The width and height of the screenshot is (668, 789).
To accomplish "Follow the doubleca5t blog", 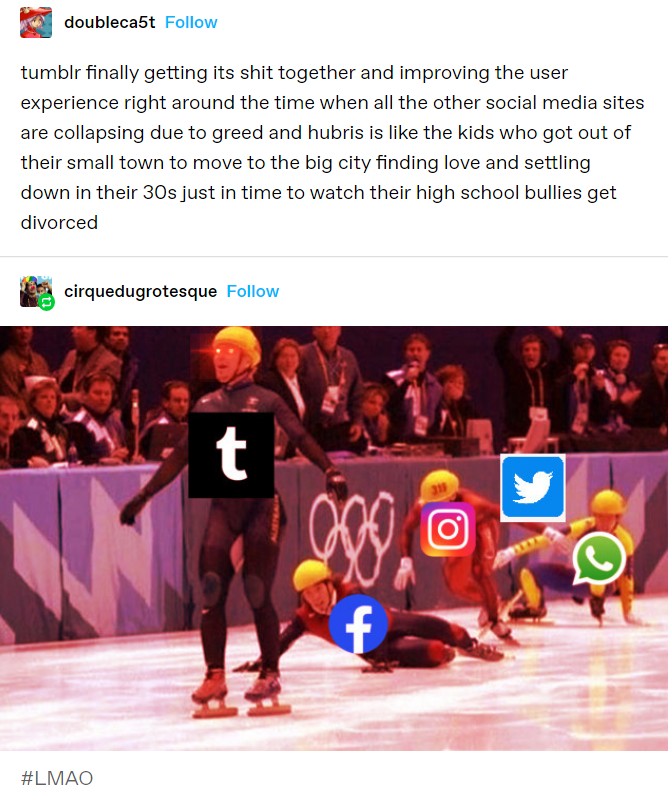I will pyautogui.click(x=191, y=22).
